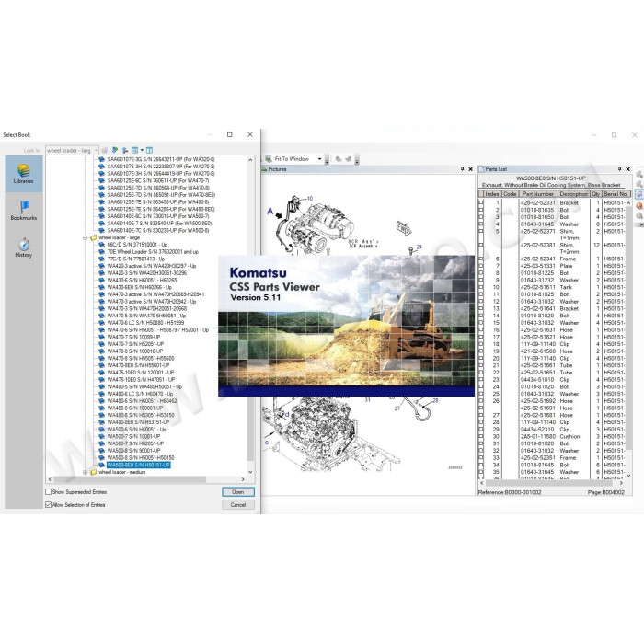Image resolution: width=644 pixels, height=644 pixels.
Task: Click the highlighted icon above the red globe
Action: click(639, 194)
